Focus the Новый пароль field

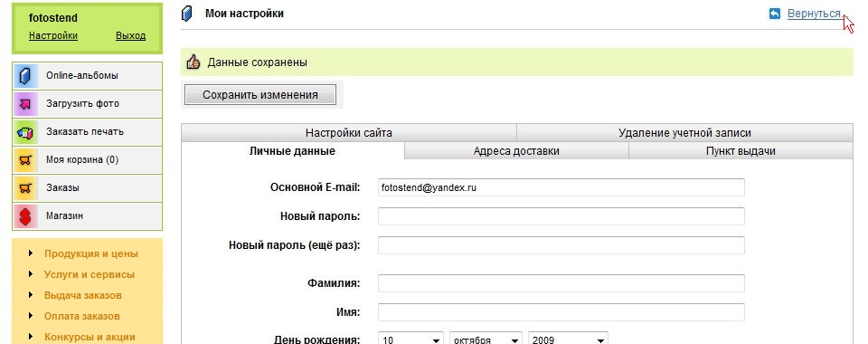(x=561, y=216)
